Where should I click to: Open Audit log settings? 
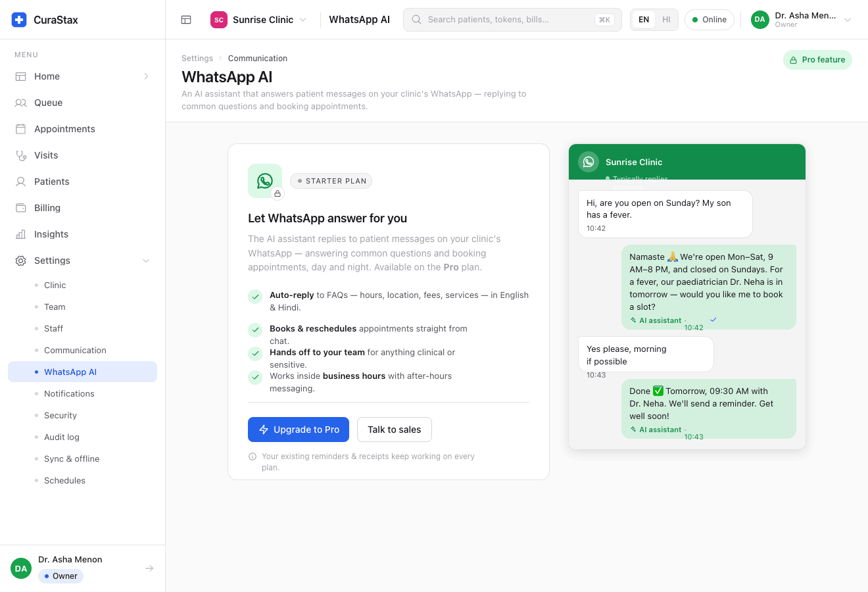82,437
